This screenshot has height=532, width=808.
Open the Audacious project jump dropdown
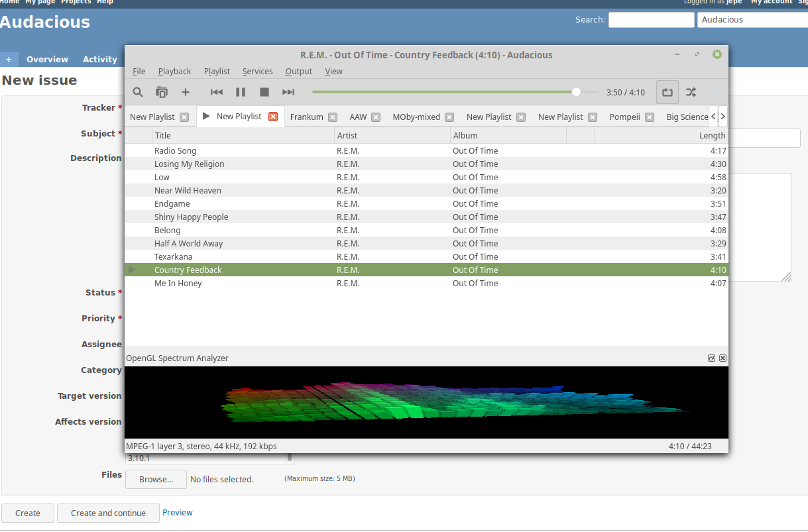(x=752, y=20)
